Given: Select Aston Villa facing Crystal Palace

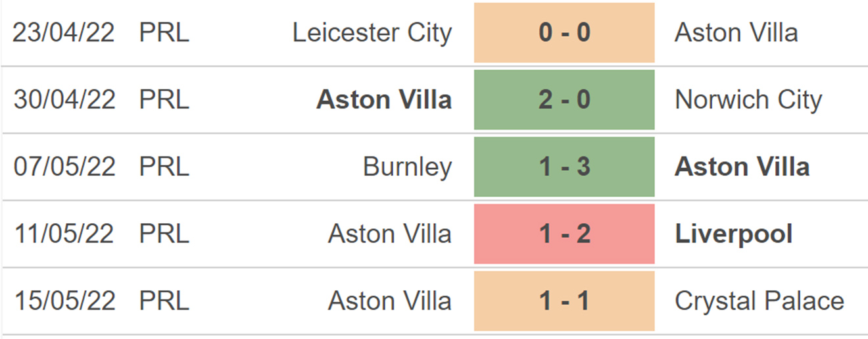Looking at the screenshot, I should pyautogui.click(x=390, y=301).
